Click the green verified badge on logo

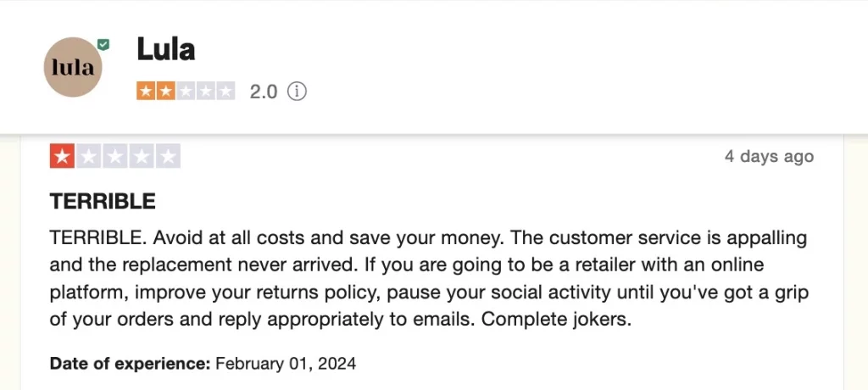coord(103,44)
